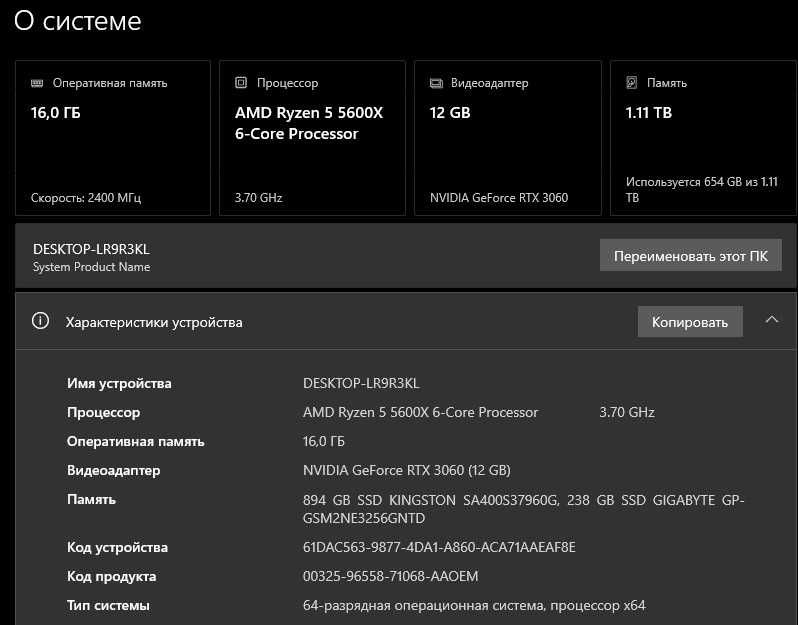Click AMD Ryzen 5 5600X 6-Core Processor row value
Viewport: 798px width, 625px height.
coord(420,412)
